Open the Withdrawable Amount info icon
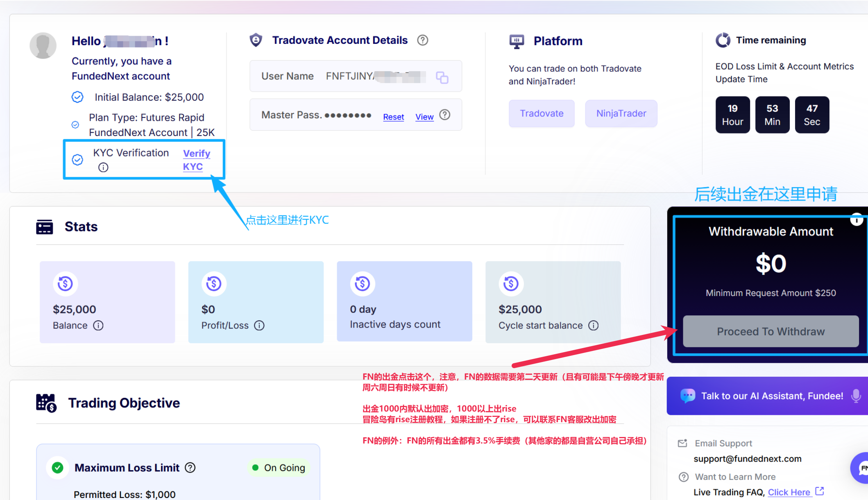The height and width of the screenshot is (500, 868). tap(857, 220)
